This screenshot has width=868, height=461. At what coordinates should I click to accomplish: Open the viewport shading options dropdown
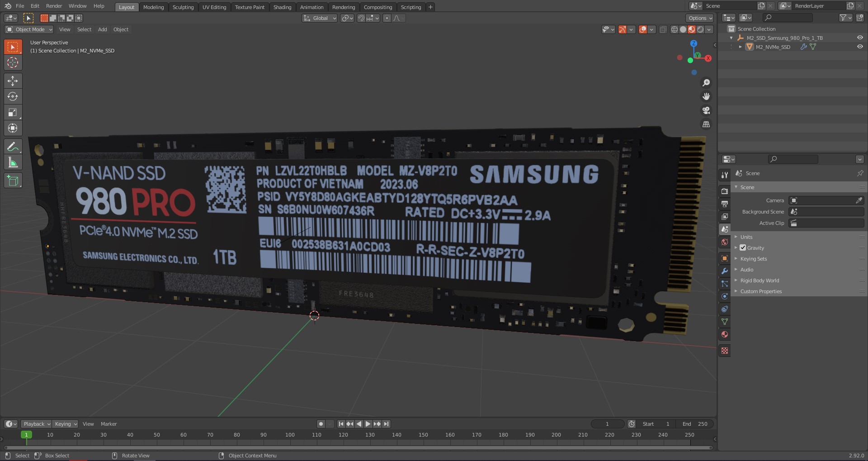[709, 29]
